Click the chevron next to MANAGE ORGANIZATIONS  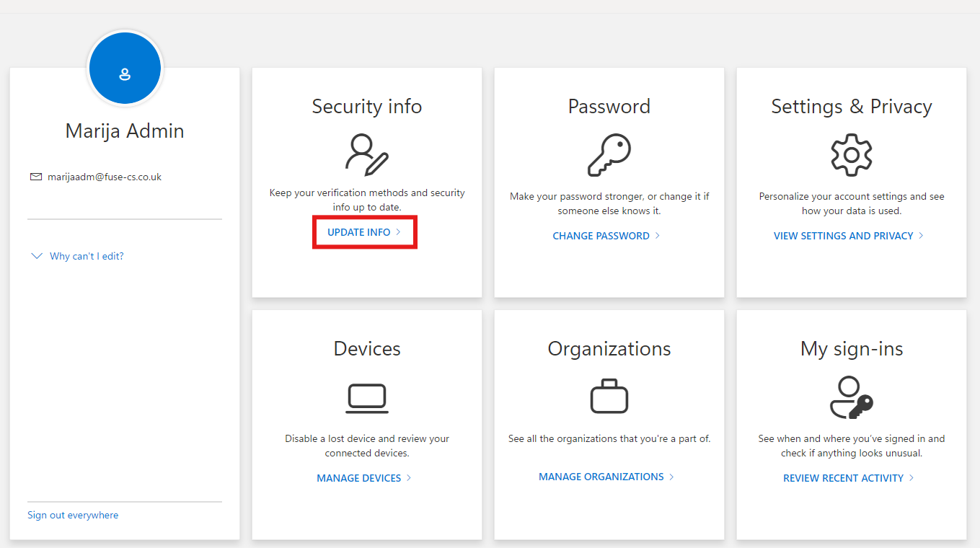click(x=672, y=477)
